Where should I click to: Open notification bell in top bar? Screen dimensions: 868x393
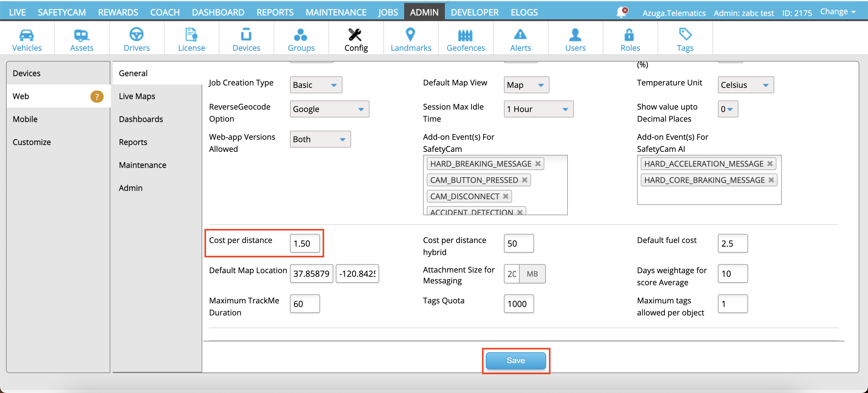621,12
